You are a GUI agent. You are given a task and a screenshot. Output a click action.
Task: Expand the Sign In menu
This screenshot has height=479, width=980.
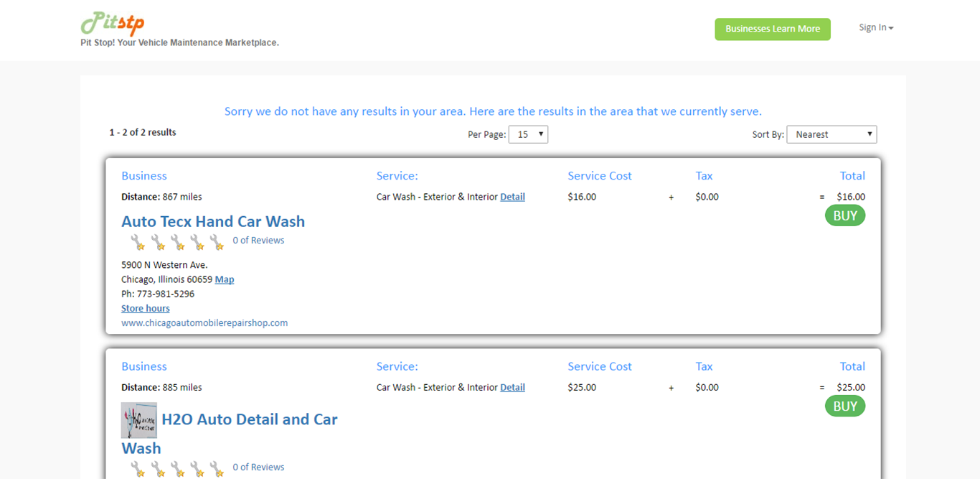point(876,28)
